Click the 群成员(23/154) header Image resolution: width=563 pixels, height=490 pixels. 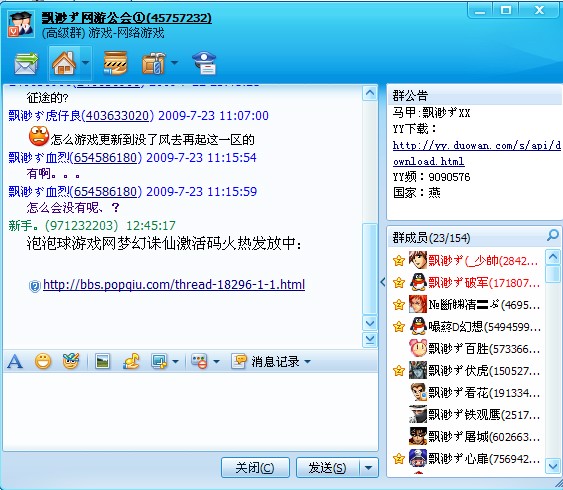pos(431,238)
